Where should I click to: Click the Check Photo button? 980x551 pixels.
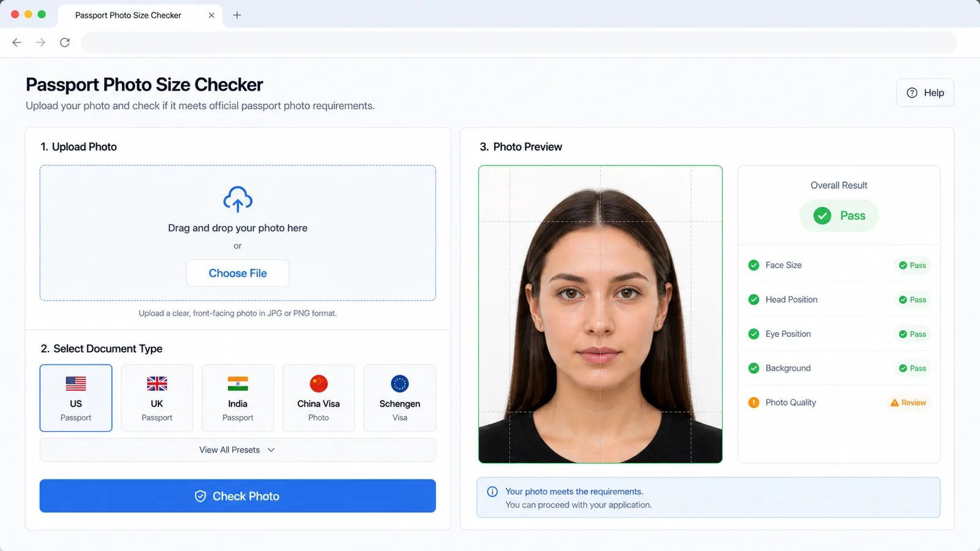click(x=238, y=496)
